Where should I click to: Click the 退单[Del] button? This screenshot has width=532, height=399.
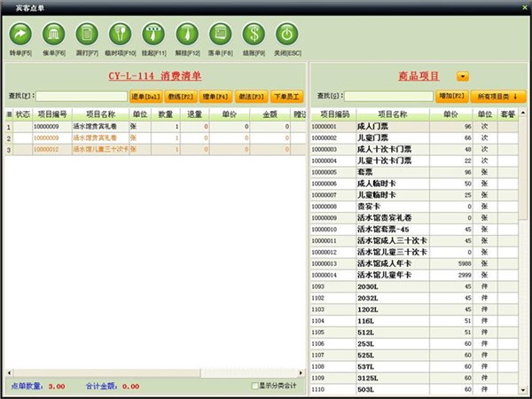point(146,97)
